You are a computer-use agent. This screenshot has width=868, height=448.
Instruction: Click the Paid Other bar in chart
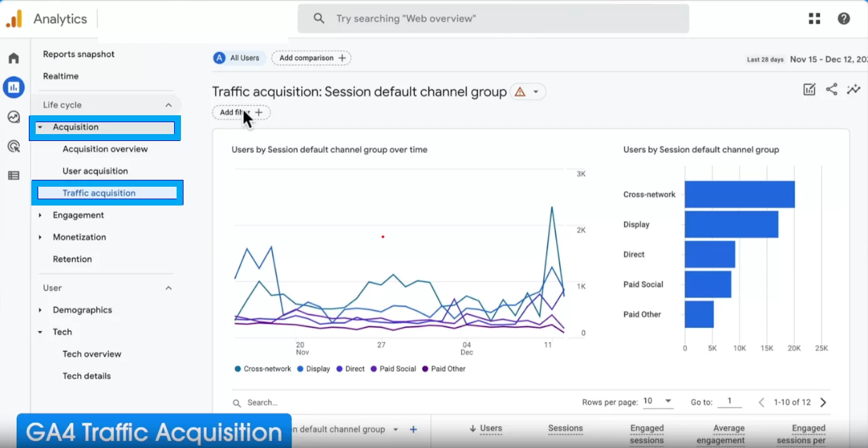click(699, 315)
